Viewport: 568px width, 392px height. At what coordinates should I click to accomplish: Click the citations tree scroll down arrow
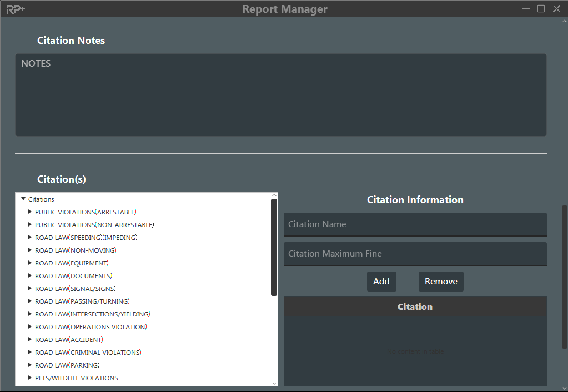[274, 383]
